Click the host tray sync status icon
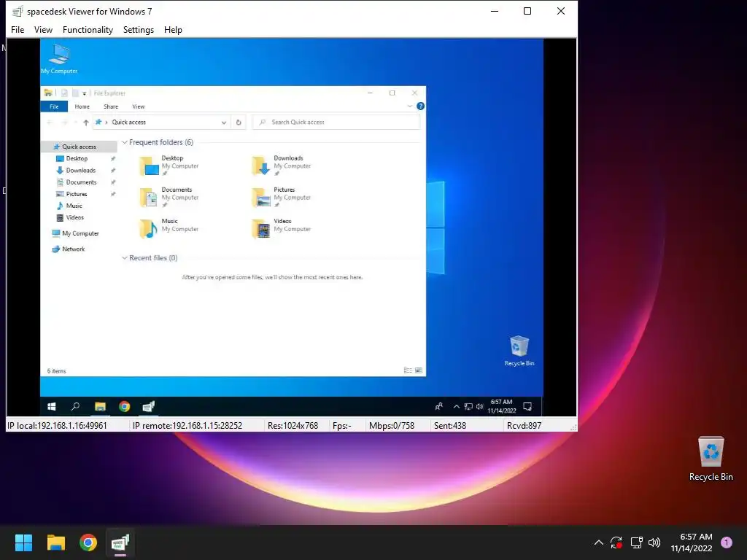This screenshot has width=747, height=560. point(616,542)
